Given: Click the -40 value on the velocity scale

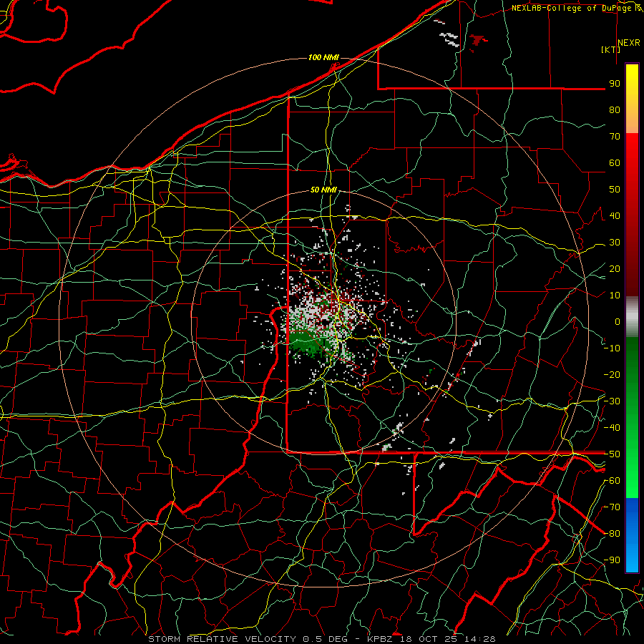Looking at the screenshot, I should (612, 428).
